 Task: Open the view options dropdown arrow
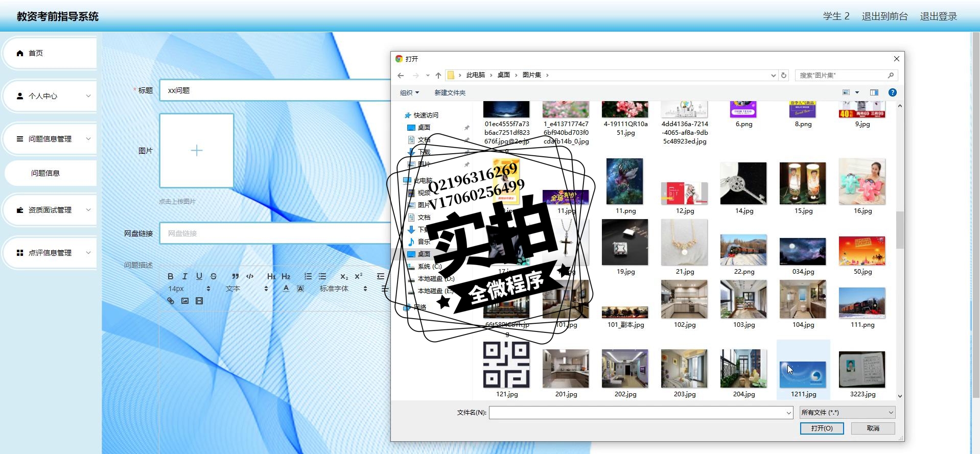[857, 92]
